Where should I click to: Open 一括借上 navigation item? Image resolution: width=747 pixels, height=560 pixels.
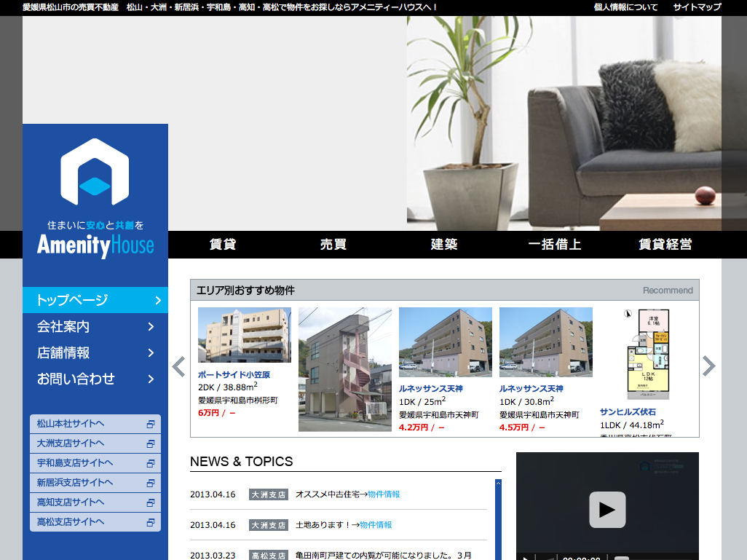coord(555,245)
